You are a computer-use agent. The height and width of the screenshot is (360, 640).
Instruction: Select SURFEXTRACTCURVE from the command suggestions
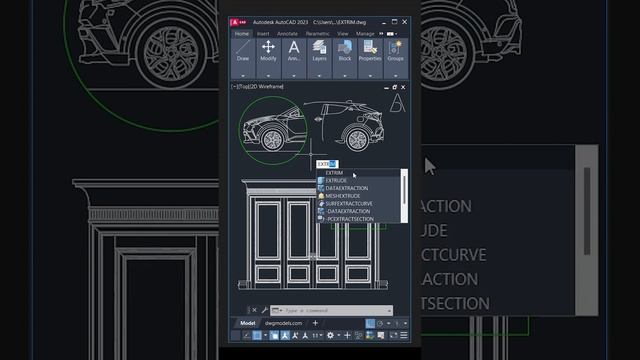tap(358, 204)
